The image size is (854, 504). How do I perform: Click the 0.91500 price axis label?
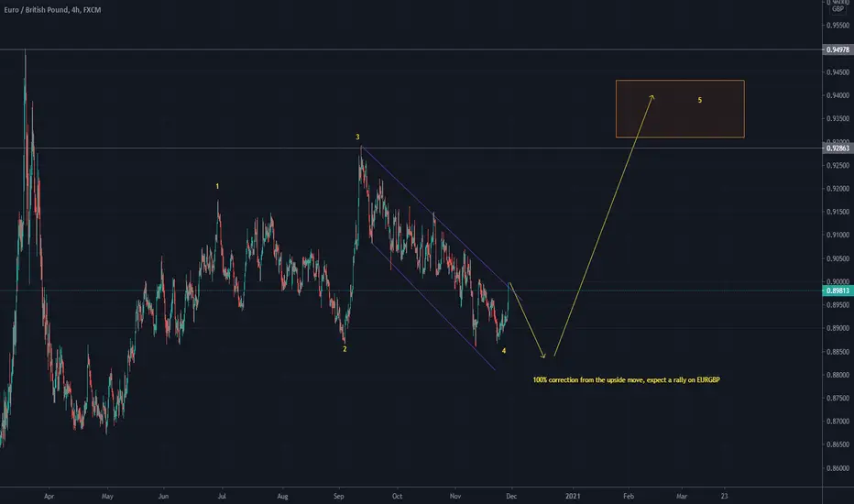838,212
